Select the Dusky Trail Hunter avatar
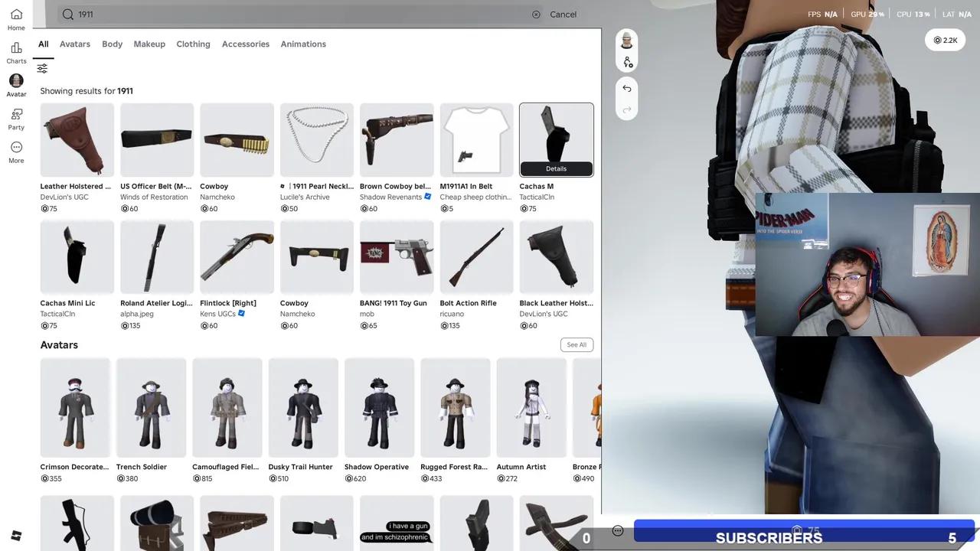The height and width of the screenshot is (551, 980). [x=303, y=408]
